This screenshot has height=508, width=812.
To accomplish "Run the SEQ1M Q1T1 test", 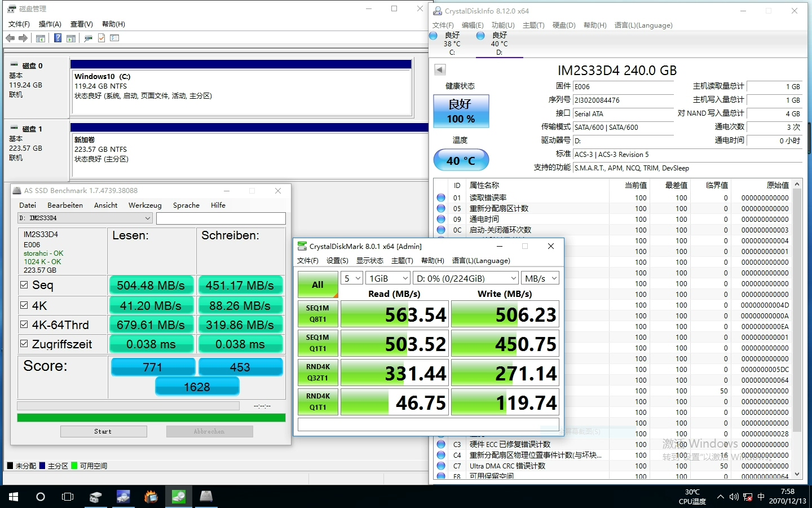I will [317, 343].
